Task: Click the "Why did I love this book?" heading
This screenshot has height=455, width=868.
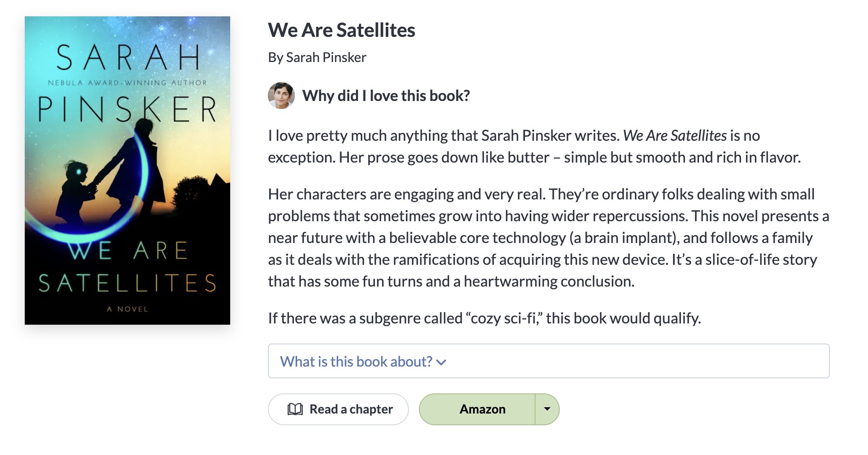Action: coord(386,96)
